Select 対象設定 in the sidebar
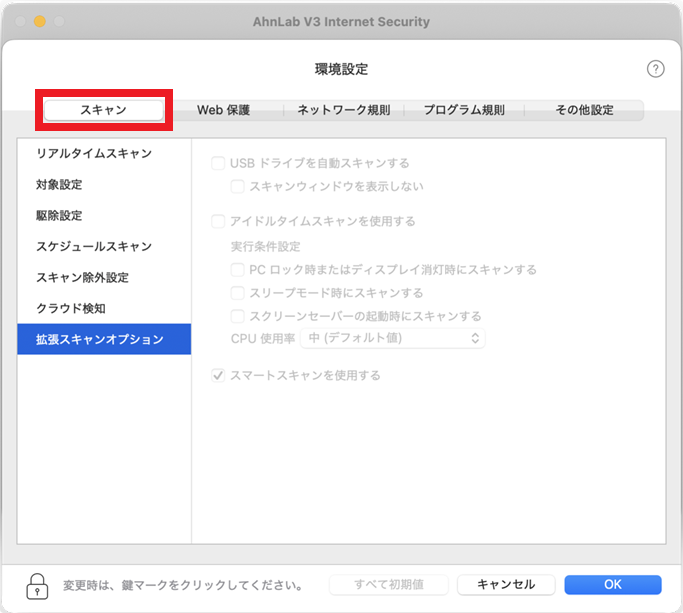Screen dimensions: 683x613 104,184
